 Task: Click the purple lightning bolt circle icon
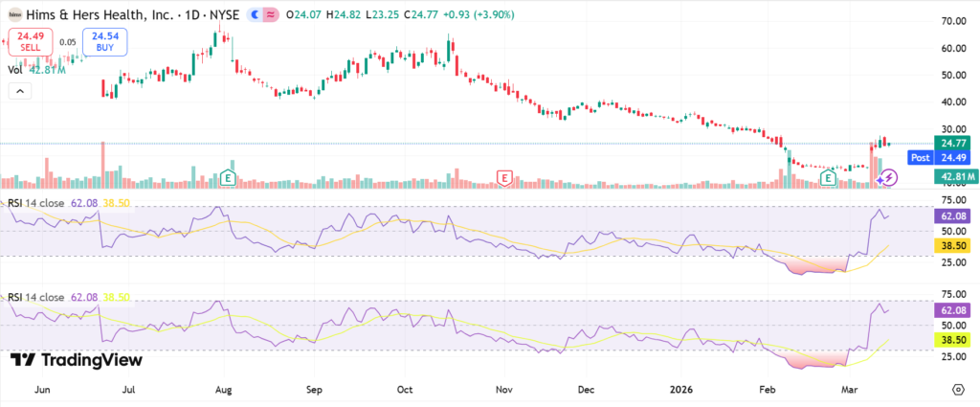click(890, 177)
